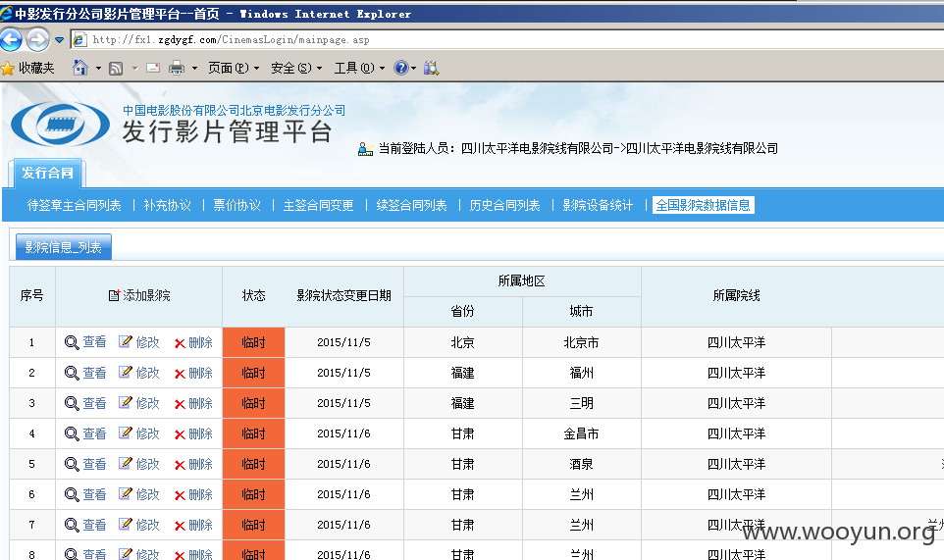Click orange 临时 status cell in row 1
The image size is (944, 560).
(x=253, y=343)
